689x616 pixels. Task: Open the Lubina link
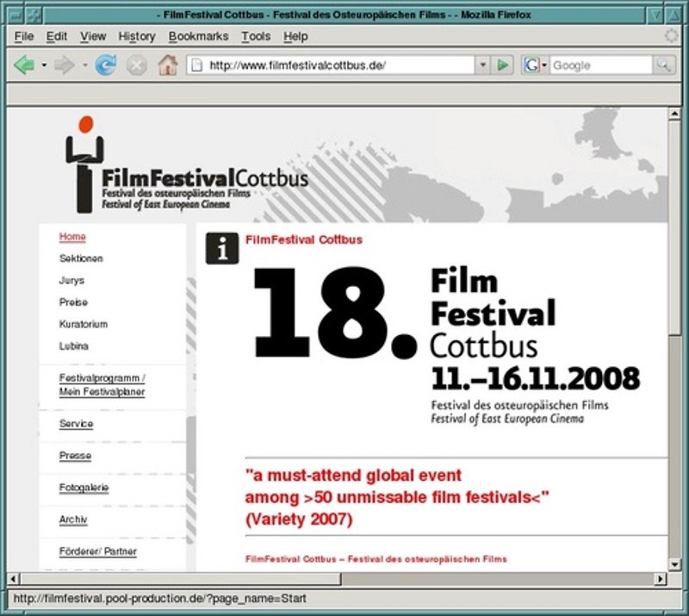[x=74, y=346]
